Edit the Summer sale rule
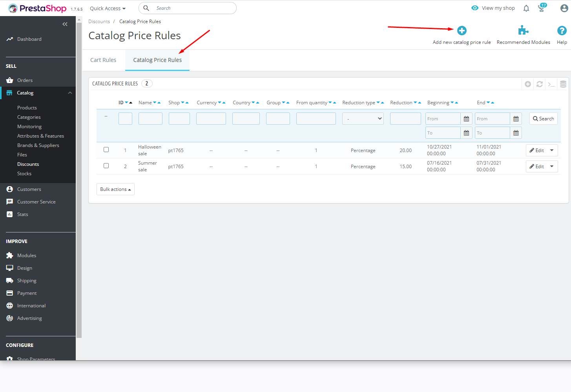Viewport: 571px width, 392px height. point(536,167)
